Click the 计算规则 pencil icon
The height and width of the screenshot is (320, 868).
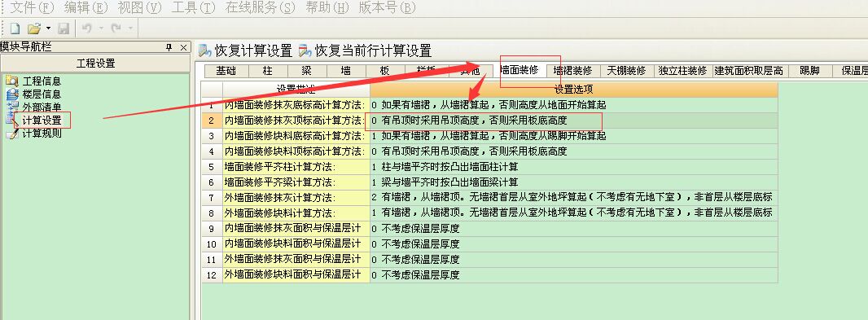coord(11,133)
